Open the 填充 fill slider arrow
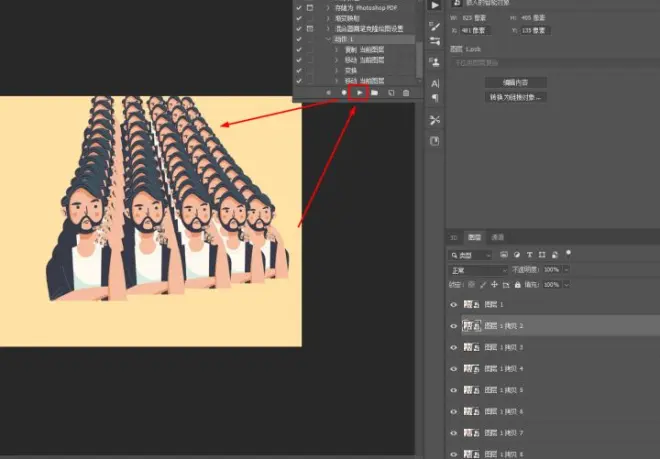 pyautogui.click(x=567, y=285)
